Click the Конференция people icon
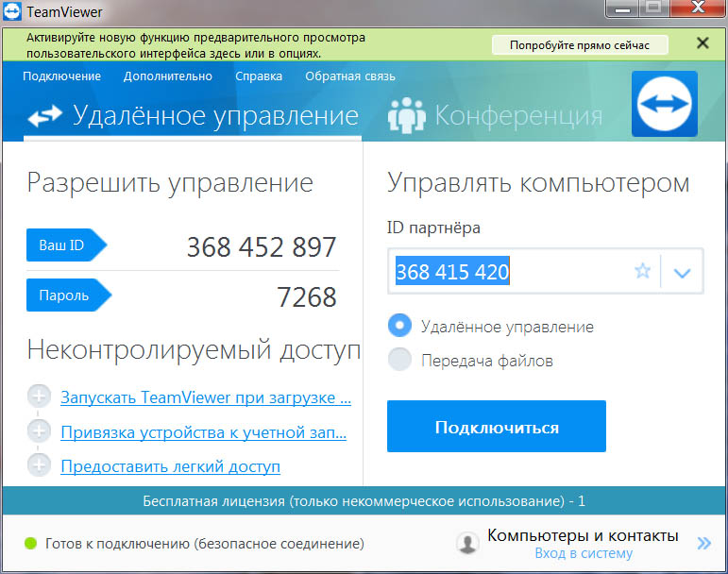728x574 pixels. (x=407, y=115)
